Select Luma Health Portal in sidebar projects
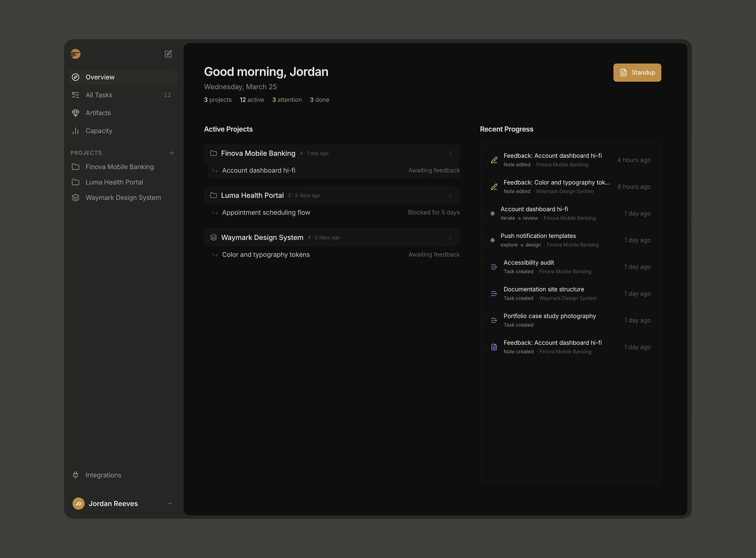This screenshot has width=756, height=558. (123, 182)
